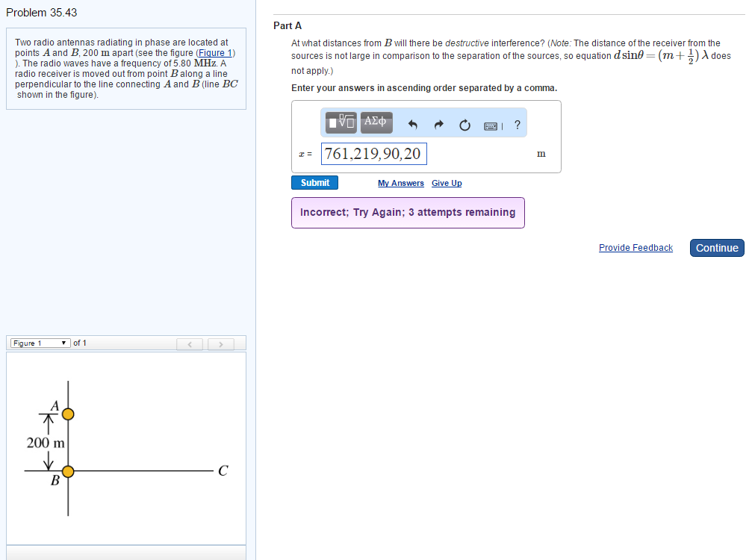
Task: Open the answer help question mark
Action: 517,125
